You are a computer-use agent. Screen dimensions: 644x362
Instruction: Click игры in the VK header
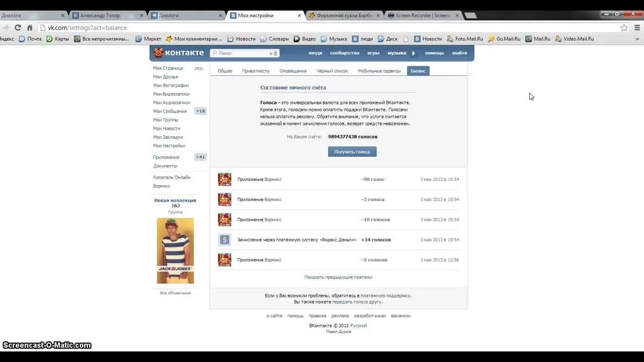pyautogui.click(x=373, y=53)
